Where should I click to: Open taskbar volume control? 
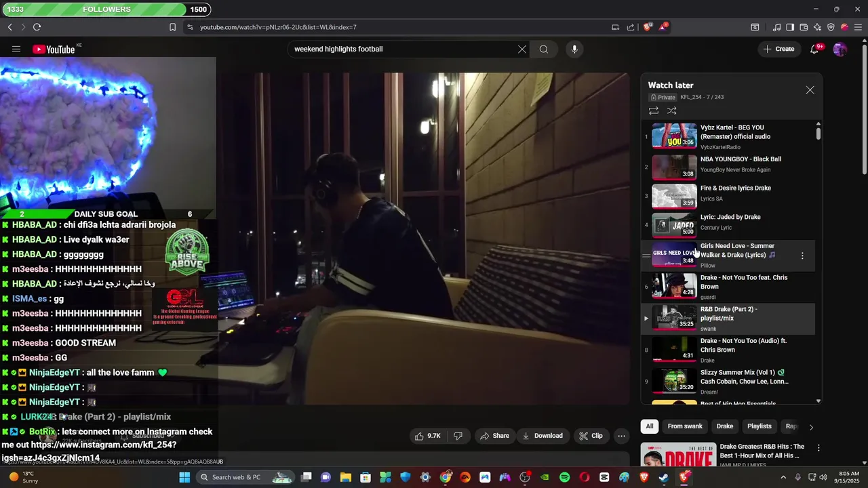point(823,477)
